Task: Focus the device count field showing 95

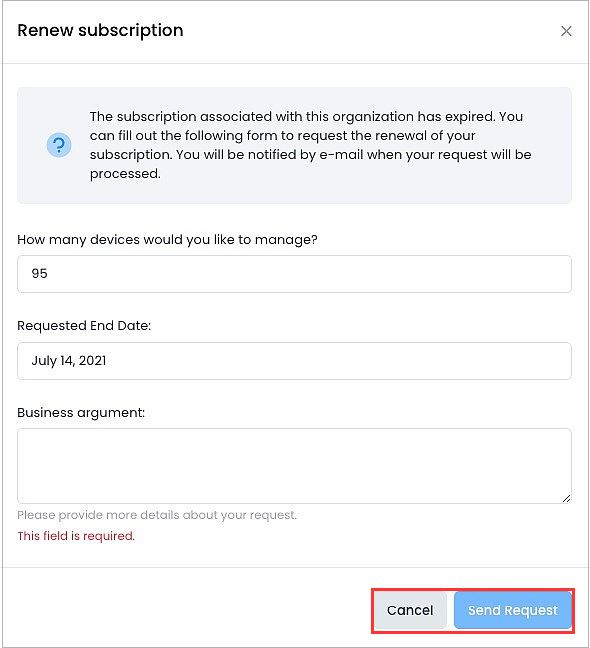Action: (294, 274)
